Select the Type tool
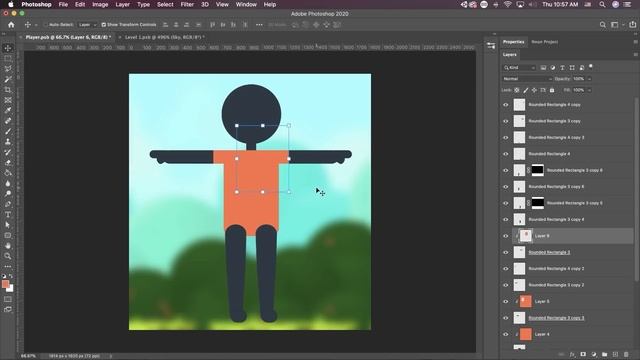The height and width of the screenshot is (360, 640). tap(8, 215)
